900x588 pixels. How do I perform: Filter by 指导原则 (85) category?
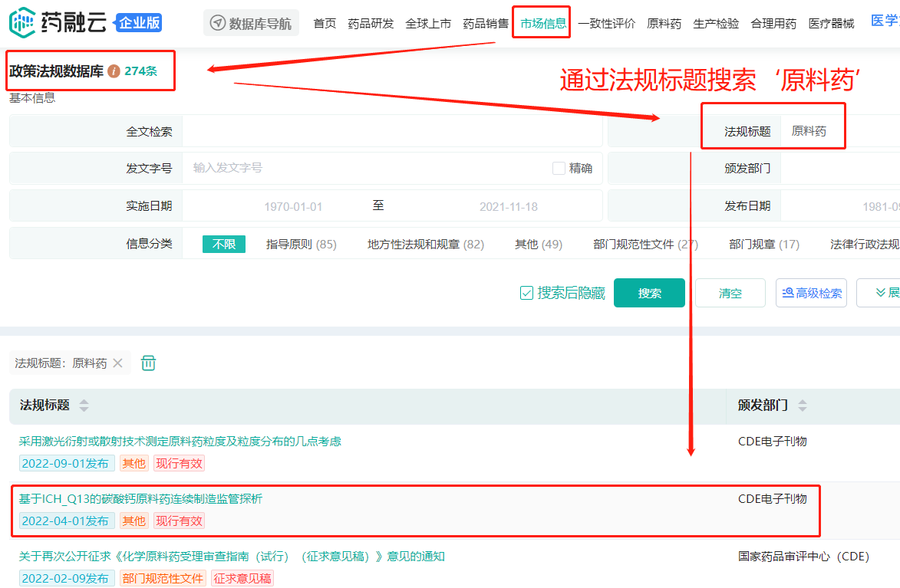[301, 244]
